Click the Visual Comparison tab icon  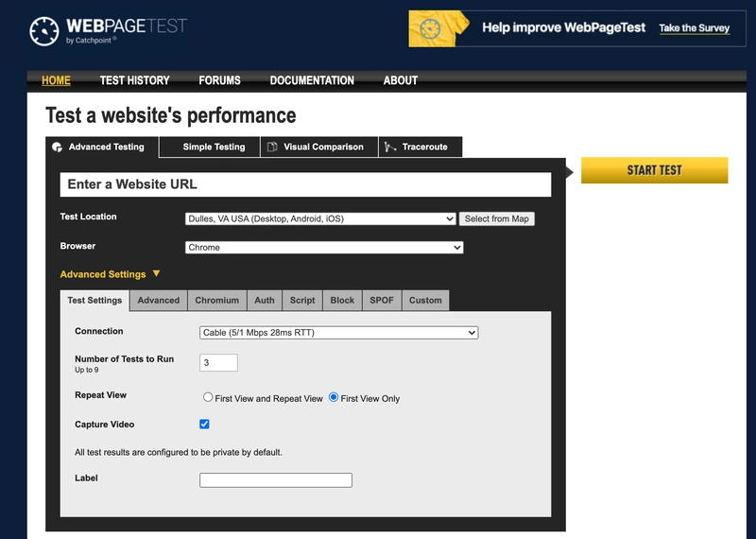272,147
